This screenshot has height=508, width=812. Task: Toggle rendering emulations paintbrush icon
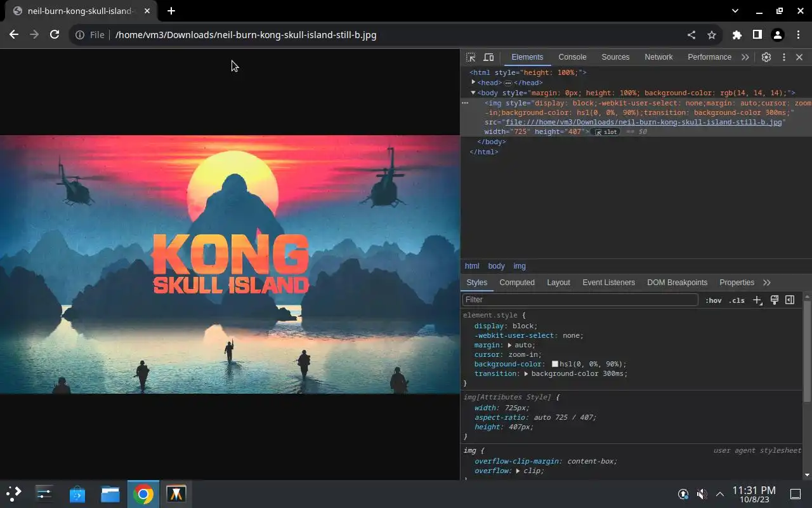774,300
